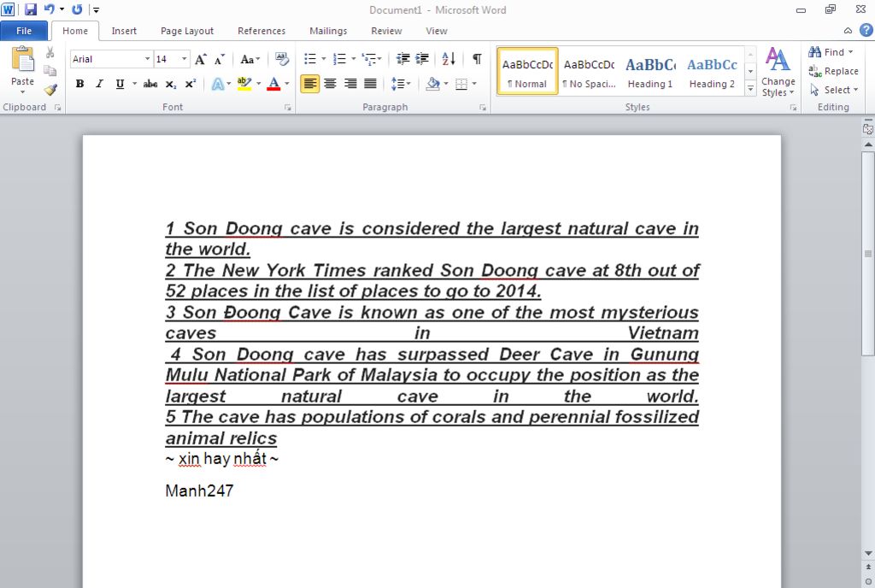The height and width of the screenshot is (588, 875).
Task: Click the Change Styles button
Action: pos(778,73)
